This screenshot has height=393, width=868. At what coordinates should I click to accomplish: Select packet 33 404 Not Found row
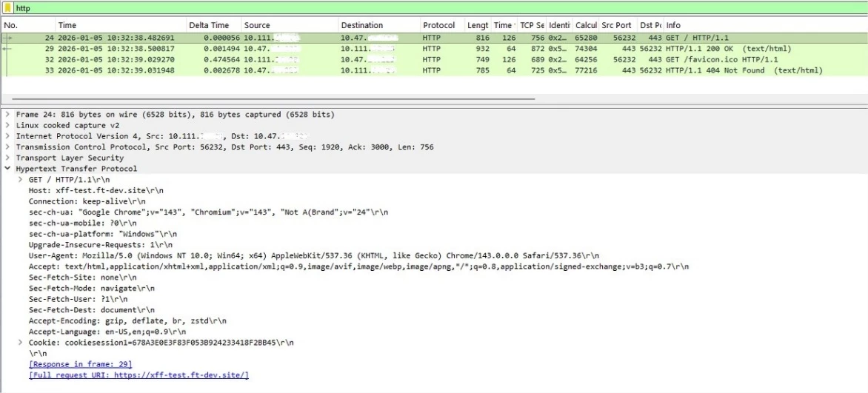435,70
